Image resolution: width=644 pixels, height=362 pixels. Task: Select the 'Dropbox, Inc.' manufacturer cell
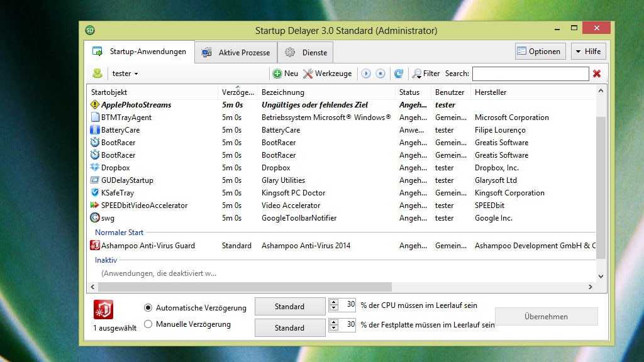tap(497, 167)
